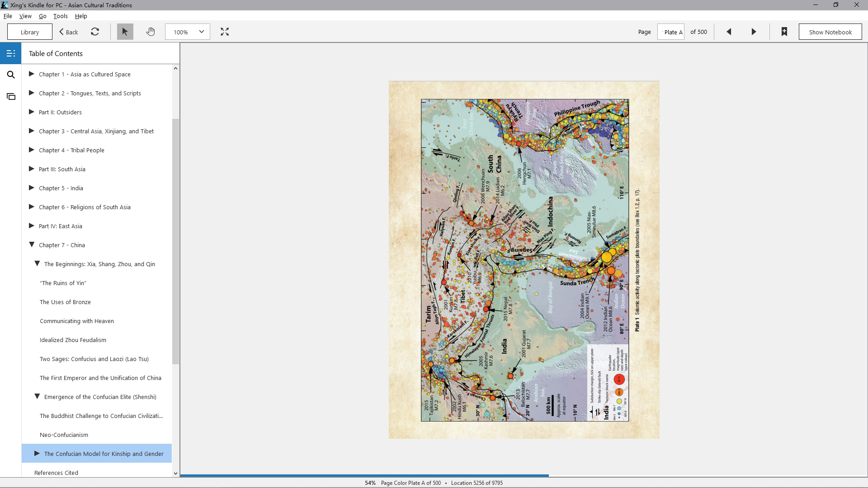Open the search panel icon

11,75
